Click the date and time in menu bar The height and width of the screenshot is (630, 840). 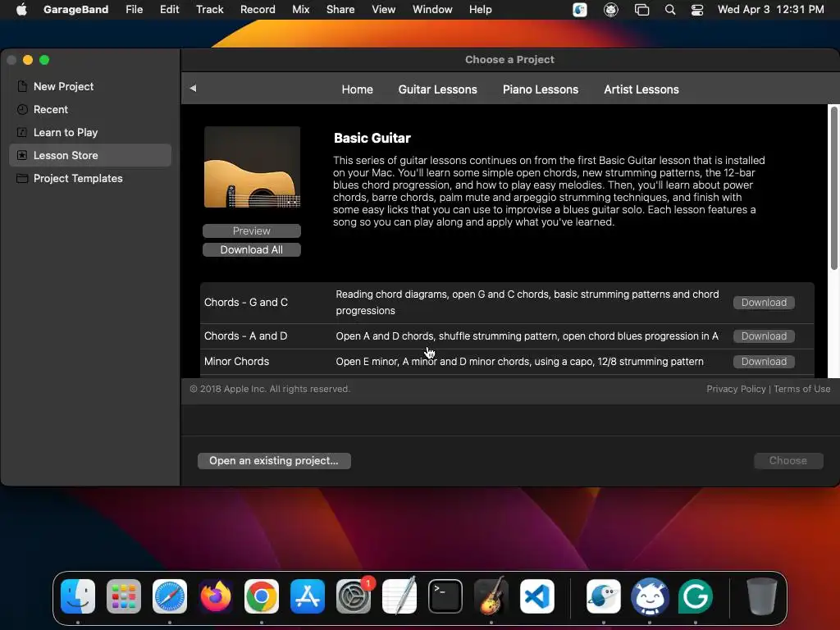[x=770, y=10]
